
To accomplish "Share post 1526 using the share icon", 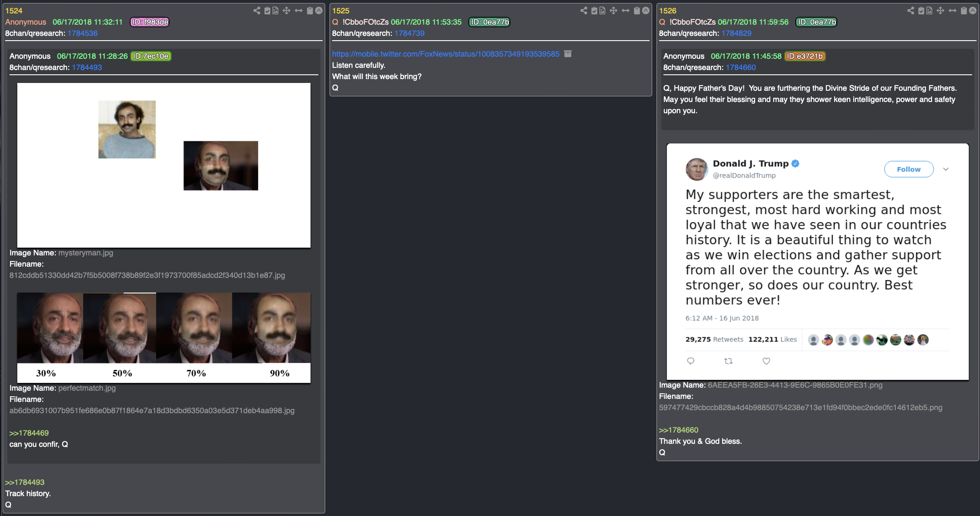I will 911,11.
